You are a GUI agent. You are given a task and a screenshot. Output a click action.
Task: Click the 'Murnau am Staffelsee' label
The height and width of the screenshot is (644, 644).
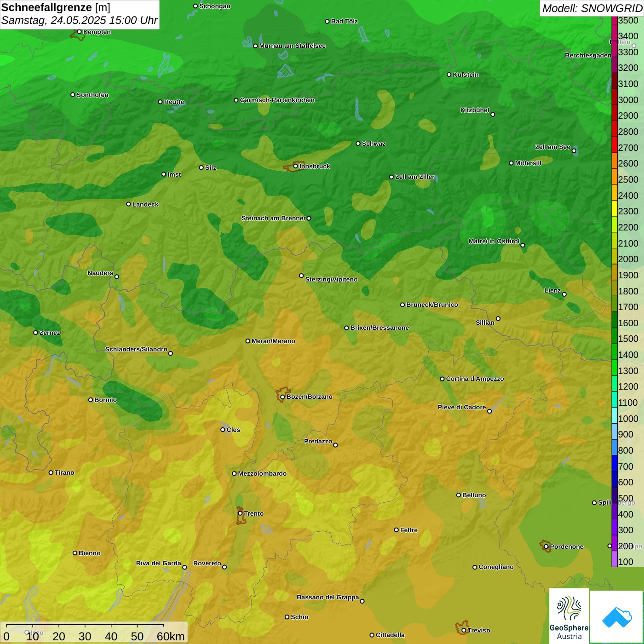coord(293,46)
